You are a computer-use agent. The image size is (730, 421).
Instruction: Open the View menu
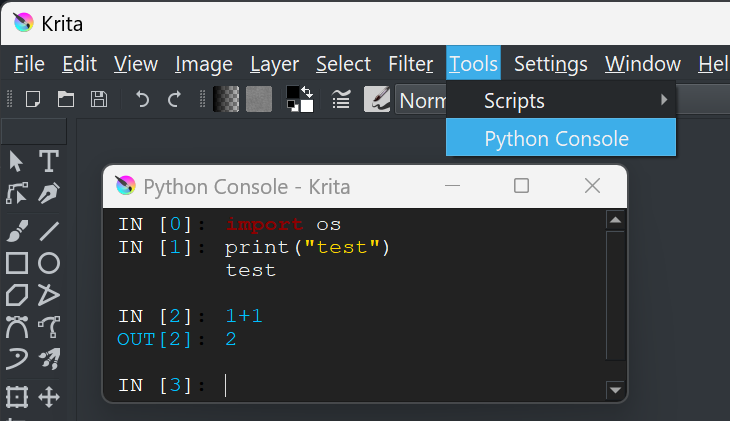click(136, 64)
